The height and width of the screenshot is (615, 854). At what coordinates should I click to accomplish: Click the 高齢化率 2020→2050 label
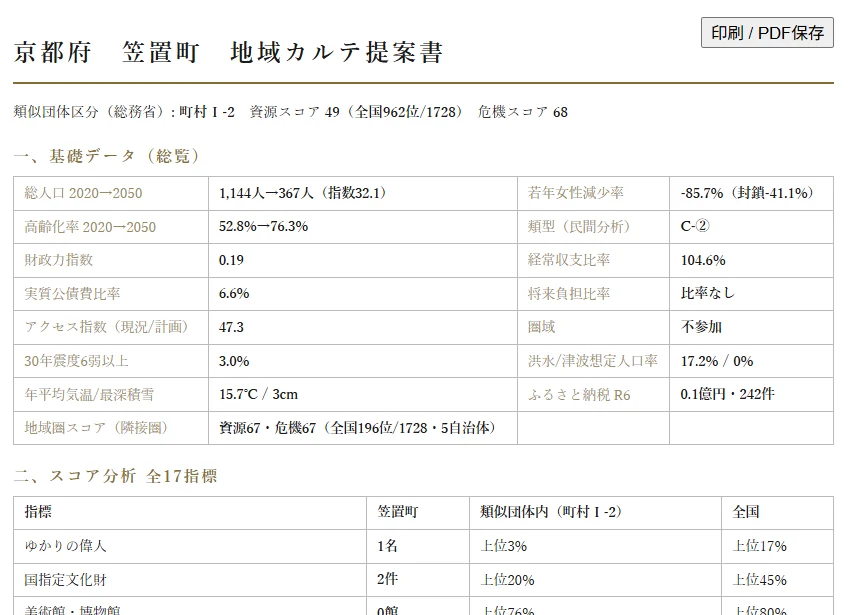[x=90, y=227]
